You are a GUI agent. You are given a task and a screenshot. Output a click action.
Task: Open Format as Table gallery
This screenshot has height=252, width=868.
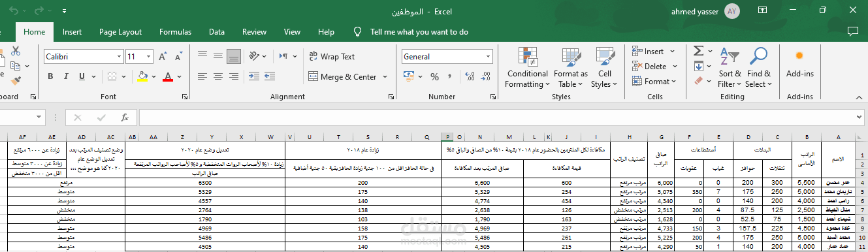click(x=570, y=68)
